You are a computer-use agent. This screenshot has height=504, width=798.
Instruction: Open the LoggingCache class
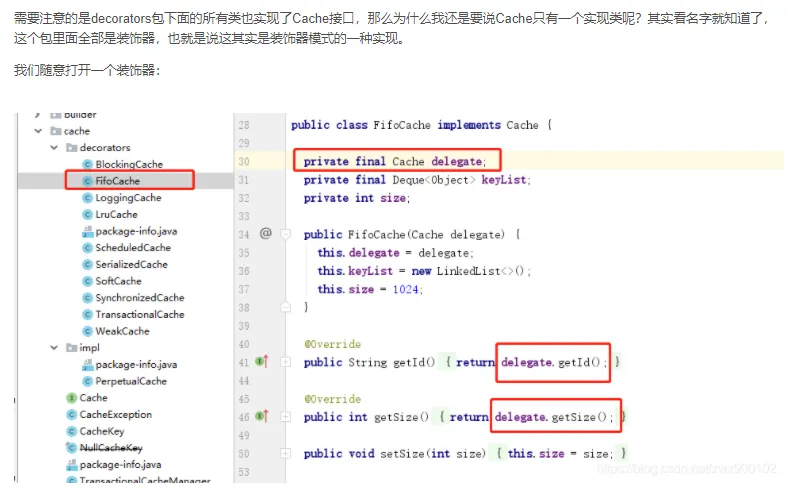coord(128,198)
